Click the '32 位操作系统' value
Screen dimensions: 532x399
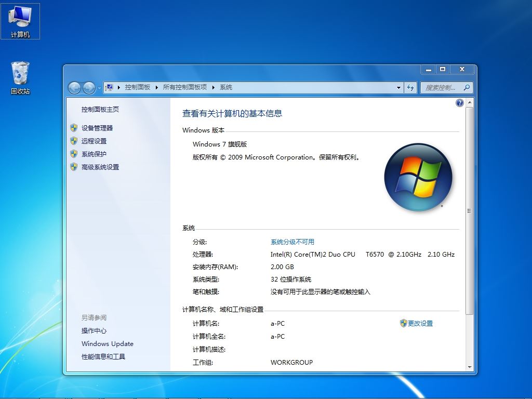tap(291, 279)
